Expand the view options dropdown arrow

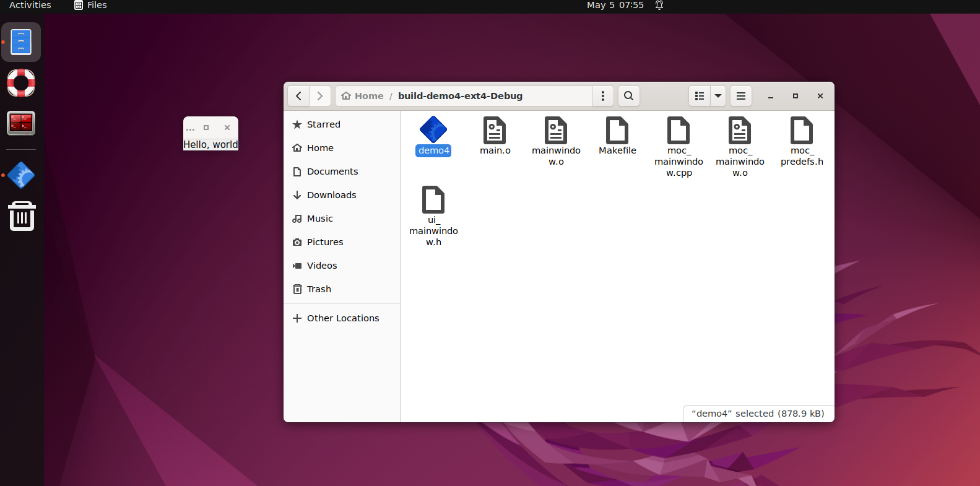tap(718, 96)
